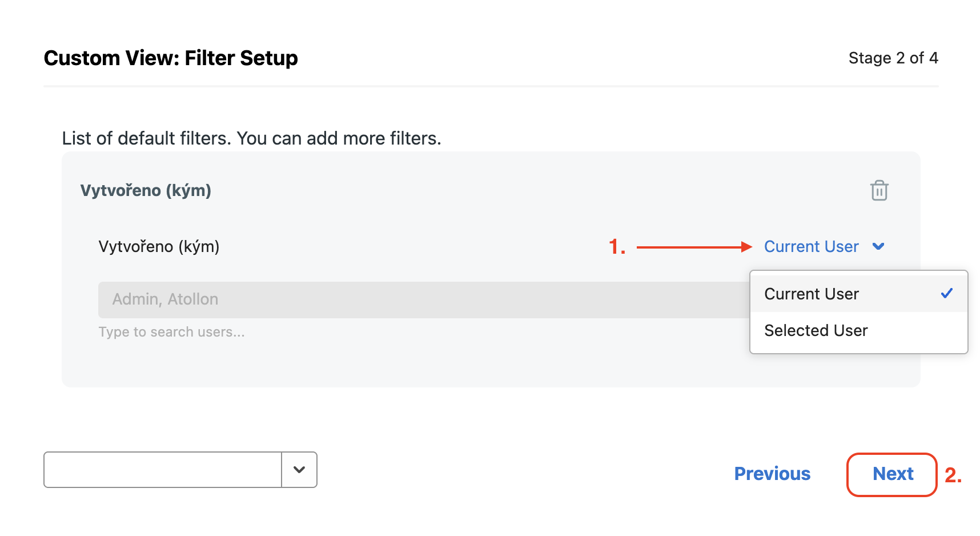Select the bold Vytvořeno (kým) filter header

point(146,190)
